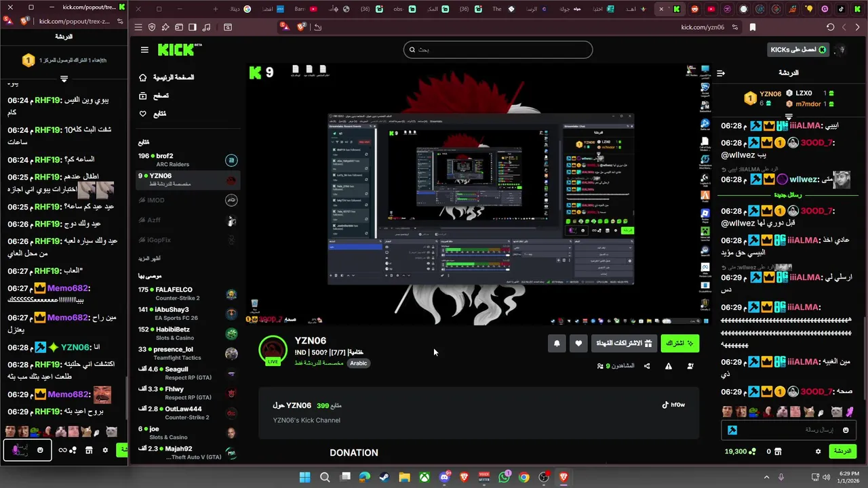Open presence_lol Teamfight Tactics channel
Viewport: 868px width, 488px height.
coord(187,353)
